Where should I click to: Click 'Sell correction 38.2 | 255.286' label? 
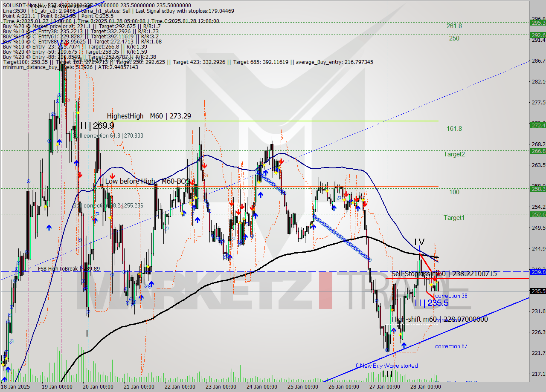click(108, 205)
